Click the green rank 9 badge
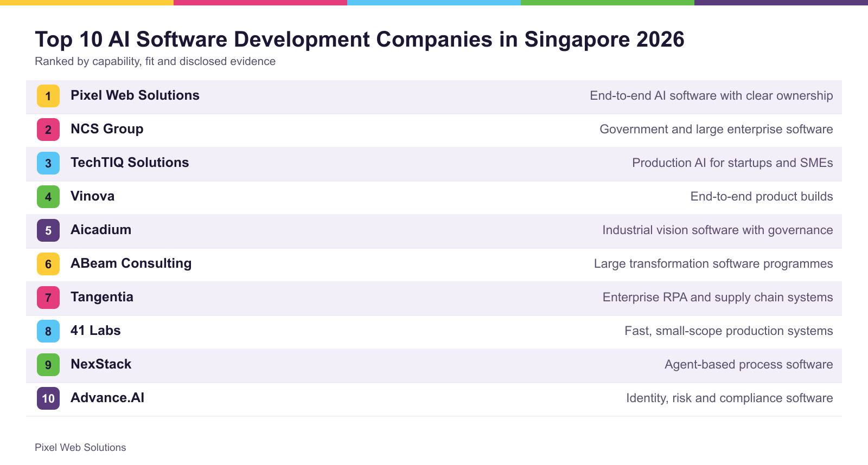This screenshot has height=465, width=868. [48, 365]
